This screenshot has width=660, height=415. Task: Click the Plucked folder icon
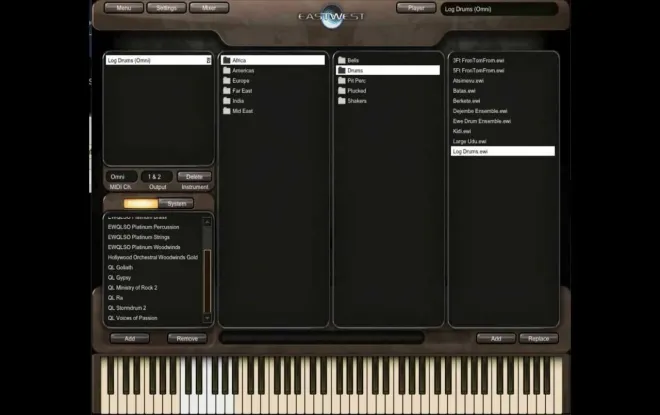point(341,90)
